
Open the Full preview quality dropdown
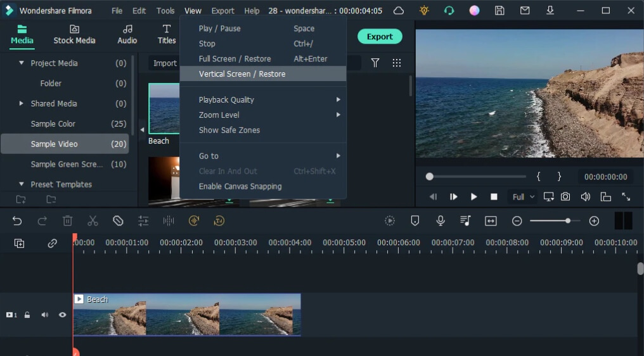point(523,197)
